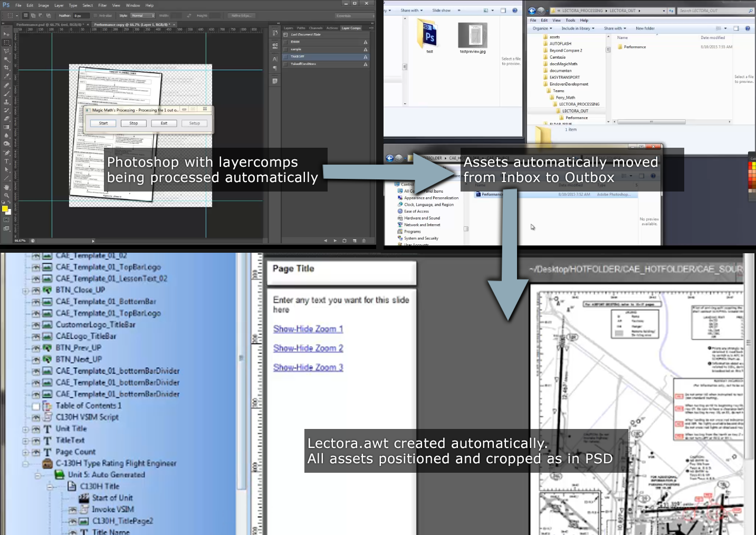This screenshot has height=535, width=756.
Task: Open Tools menu in LECTORA_OUT Explorer
Action: (570, 20)
